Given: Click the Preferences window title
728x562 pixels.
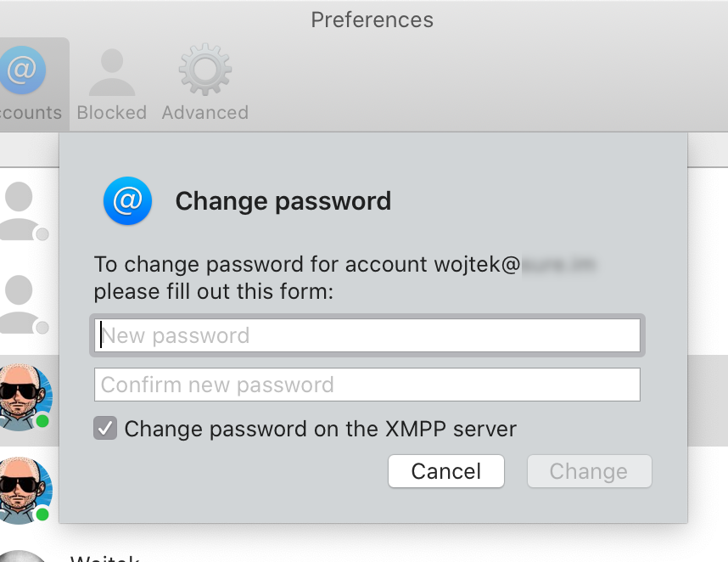Looking at the screenshot, I should click(372, 20).
